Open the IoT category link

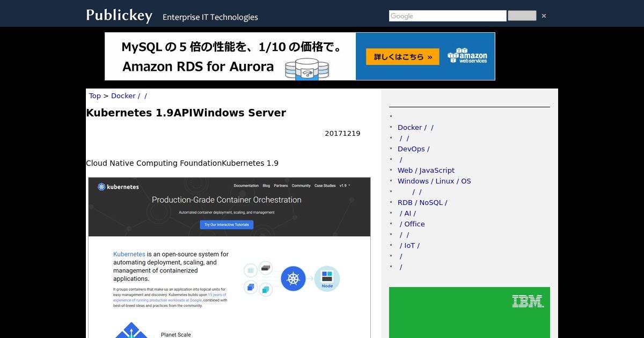point(410,245)
